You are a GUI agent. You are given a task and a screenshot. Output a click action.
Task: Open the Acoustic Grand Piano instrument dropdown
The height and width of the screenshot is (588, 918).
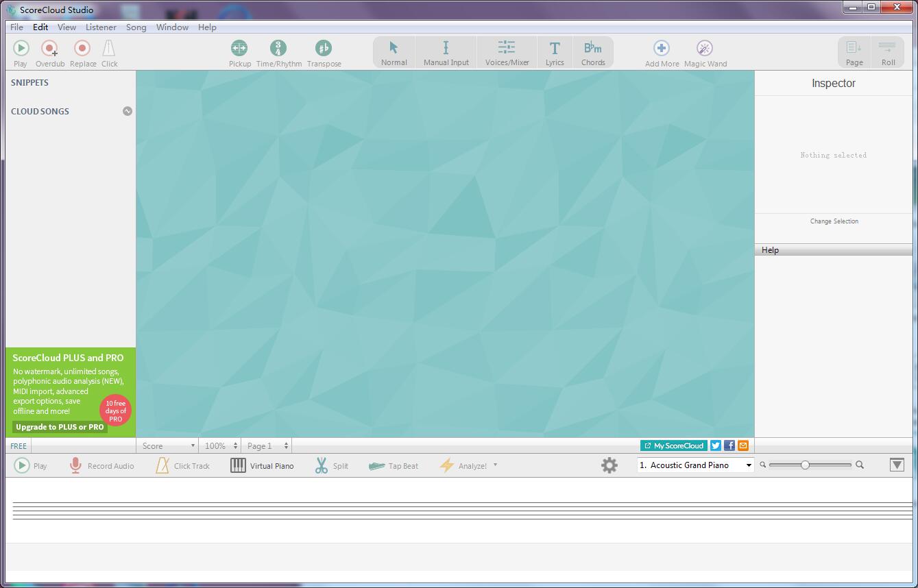click(x=695, y=465)
